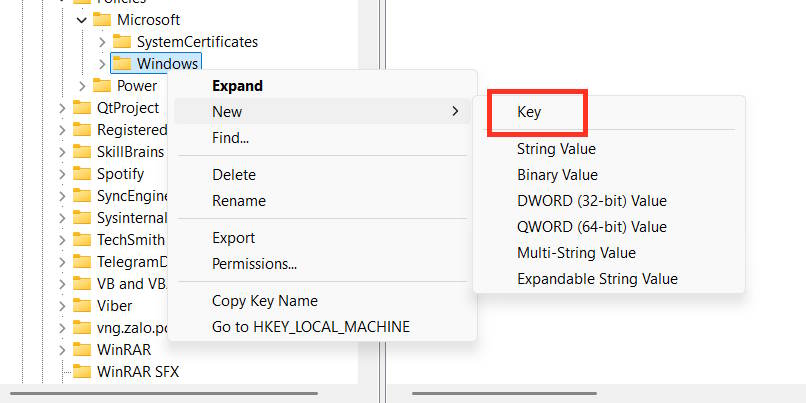Click the Viber folder icon
806x403 pixels.
(x=82, y=305)
